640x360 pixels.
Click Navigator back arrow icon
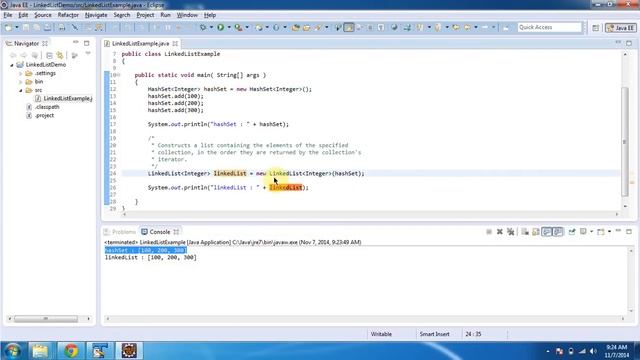(13, 55)
